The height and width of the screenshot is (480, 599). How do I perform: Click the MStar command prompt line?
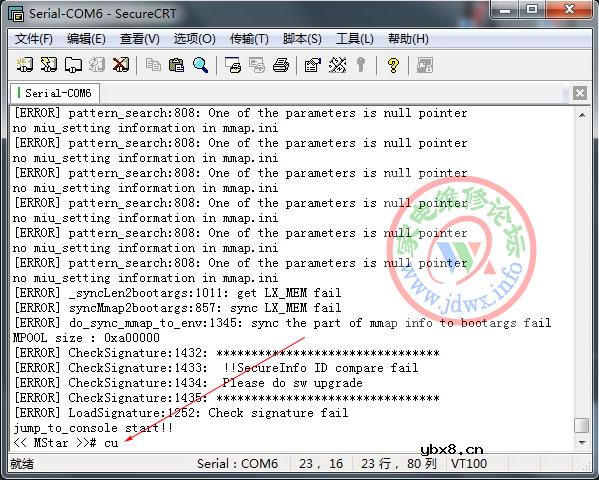(x=66, y=443)
